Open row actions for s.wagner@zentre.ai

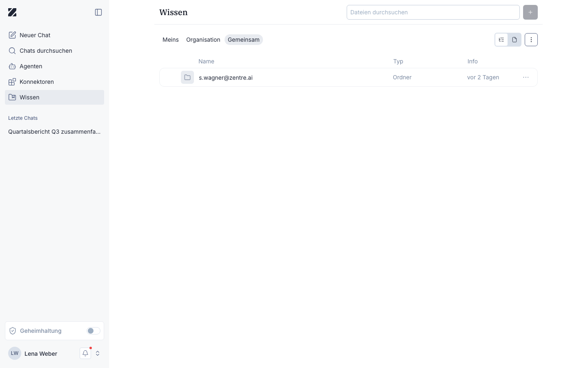click(526, 77)
